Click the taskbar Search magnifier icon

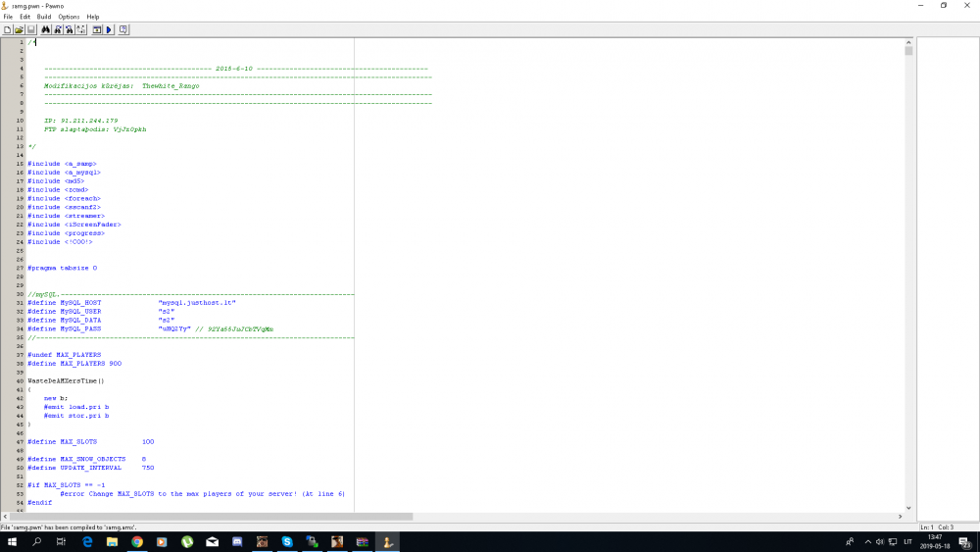click(37, 541)
